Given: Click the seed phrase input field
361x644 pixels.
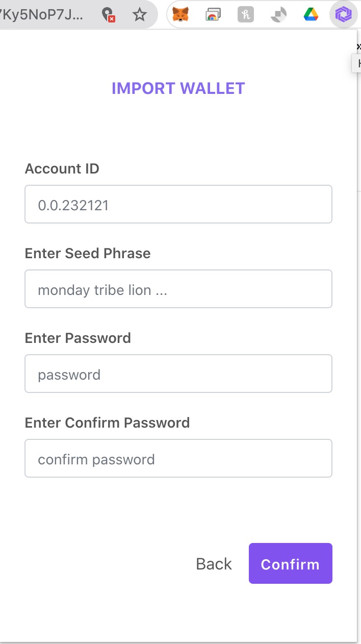Looking at the screenshot, I should (178, 289).
